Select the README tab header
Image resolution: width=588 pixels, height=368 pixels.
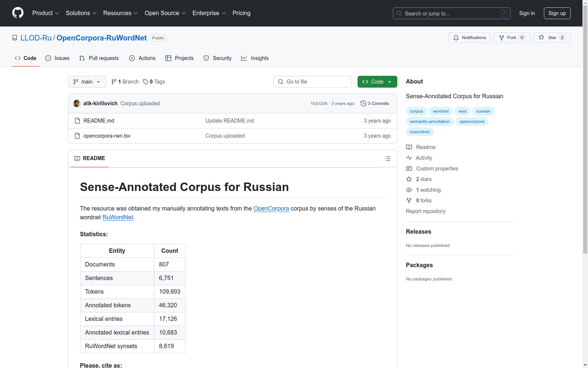90,158
